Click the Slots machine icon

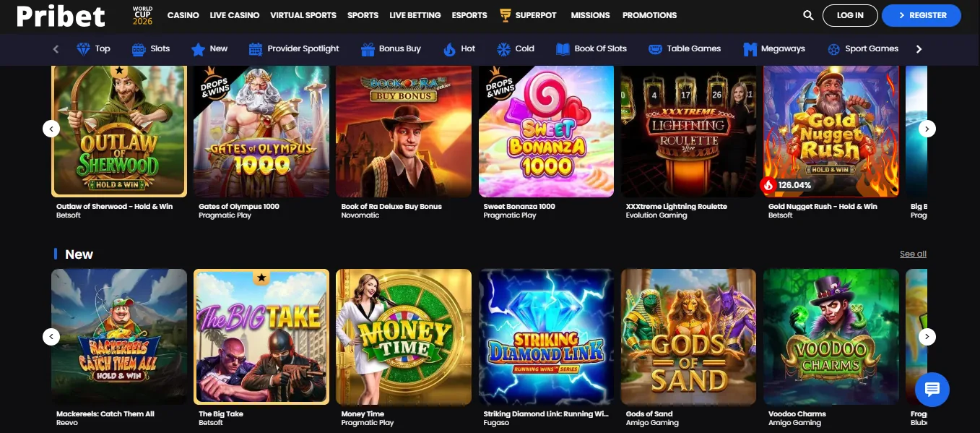[x=139, y=49]
